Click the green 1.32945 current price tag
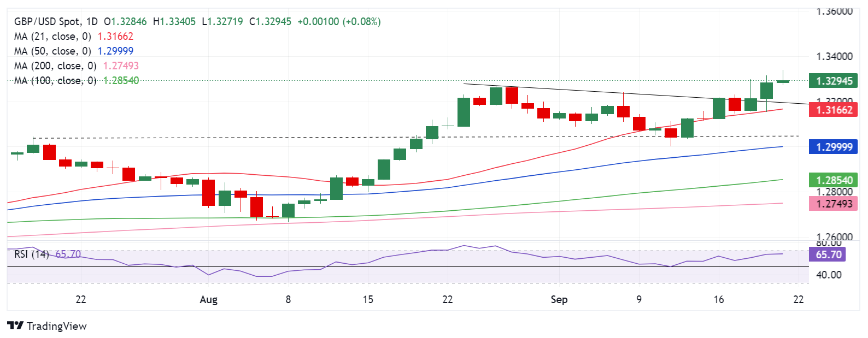This screenshot has width=868, height=338. coord(834,81)
